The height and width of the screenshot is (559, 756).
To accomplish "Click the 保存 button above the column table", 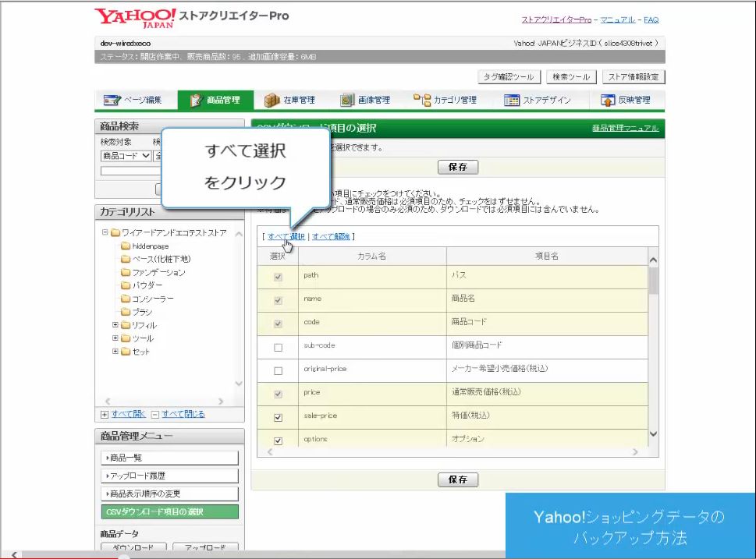I will pyautogui.click(x=458, y=167).
